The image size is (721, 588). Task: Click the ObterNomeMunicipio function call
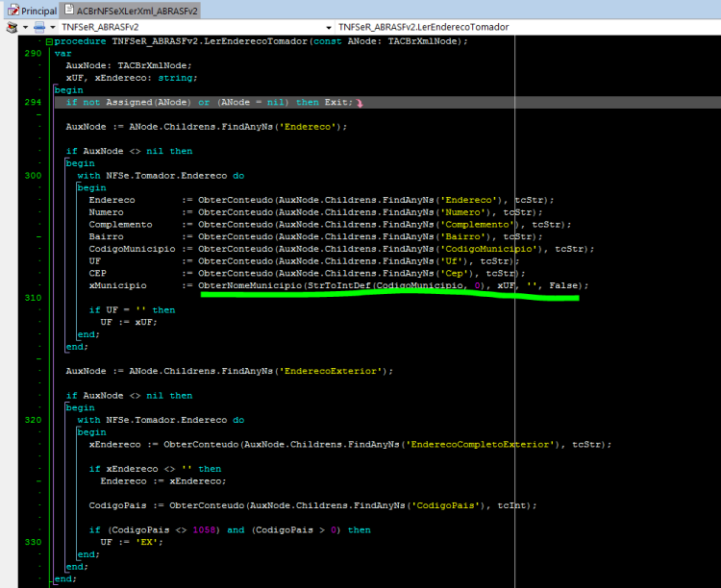tap(250, 285)
